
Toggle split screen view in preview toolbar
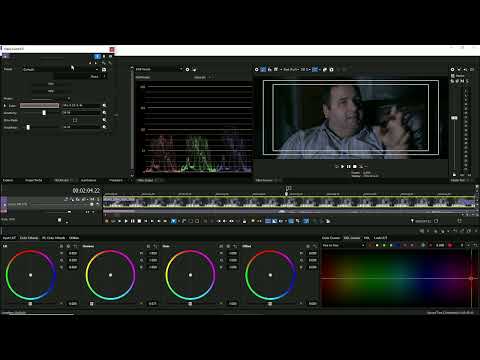pyautogui.click(x=276, y=70)
